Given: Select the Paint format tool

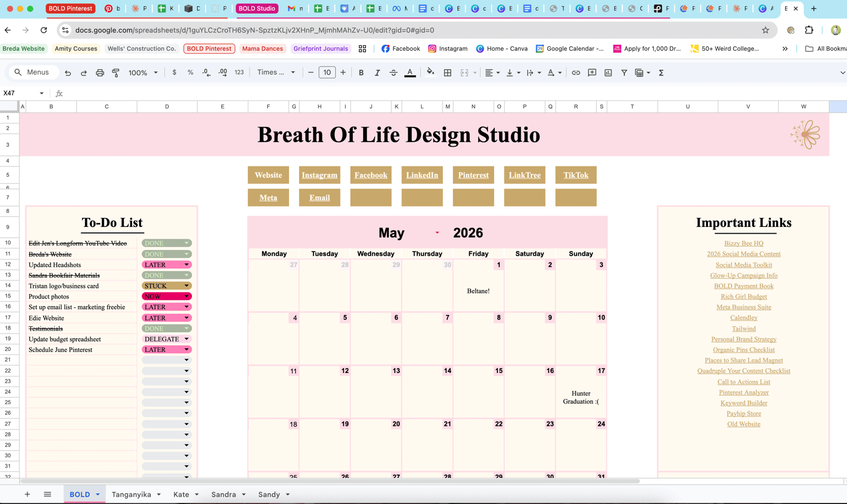Looking at the screenshot, I should [x=116, y=73].
